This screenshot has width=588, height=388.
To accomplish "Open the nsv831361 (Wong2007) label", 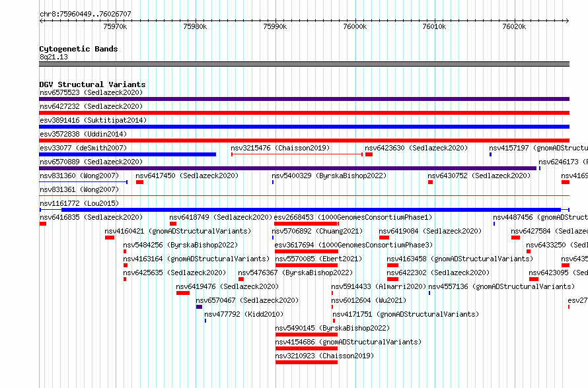I will [79, 189].
